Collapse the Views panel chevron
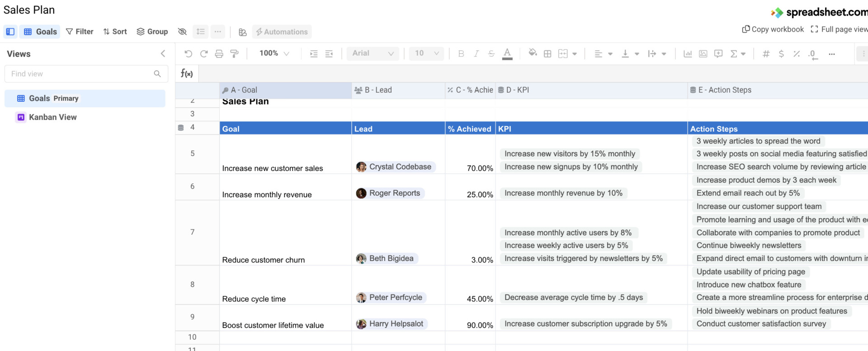 [x=163, y=53]
